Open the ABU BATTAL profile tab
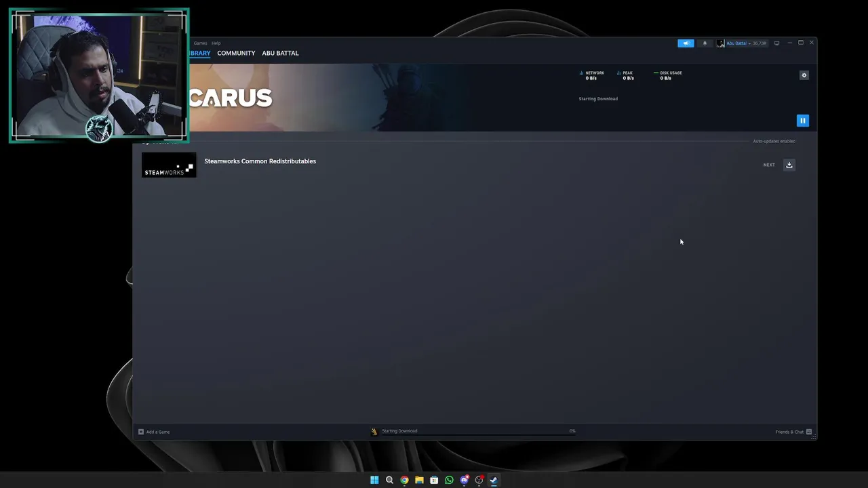The width and height of the screenshot is (868, 488). pyautogui.click(x=280, y=53)
